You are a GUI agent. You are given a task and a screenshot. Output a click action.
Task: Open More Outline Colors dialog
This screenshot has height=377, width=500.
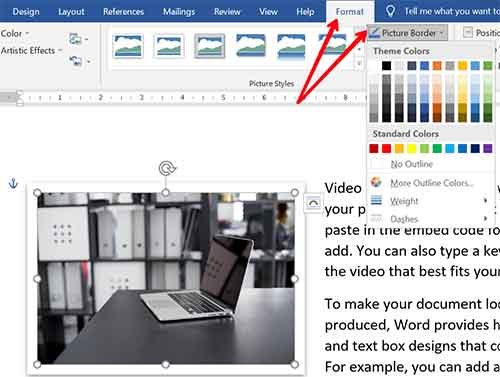pyautogui.click(x=430, y=183)
